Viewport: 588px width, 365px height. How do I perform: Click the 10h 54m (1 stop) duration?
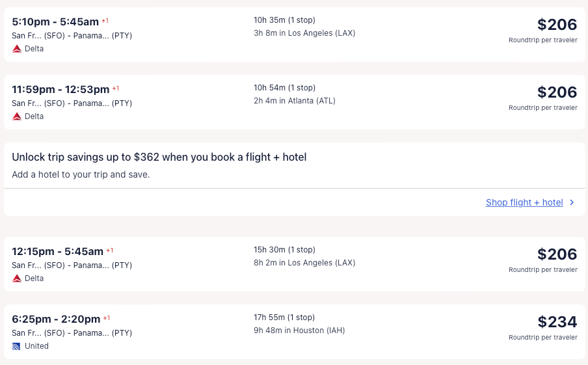[284, 88]
